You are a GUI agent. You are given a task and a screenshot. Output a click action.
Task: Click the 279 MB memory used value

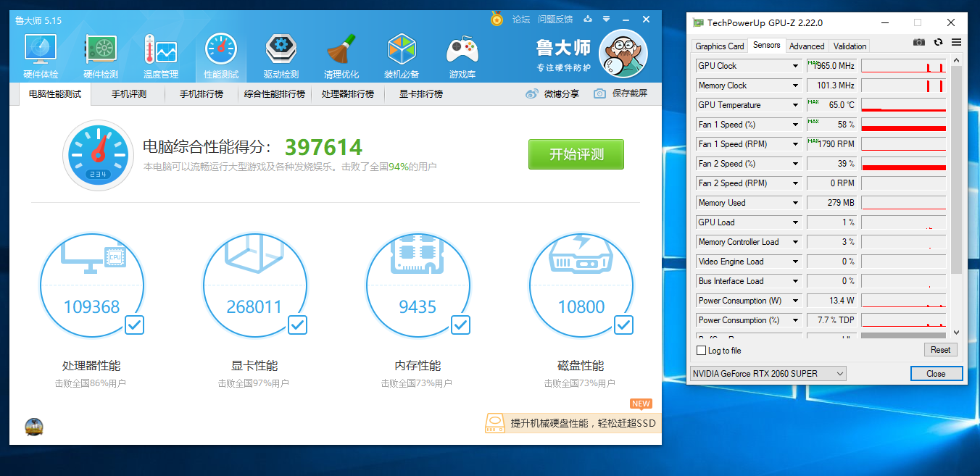pos(841,203)
